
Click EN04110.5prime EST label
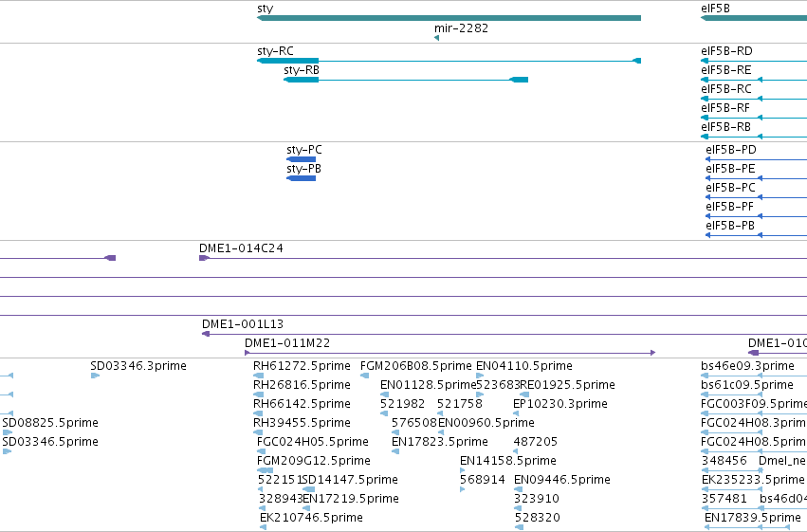coord(524,366)
